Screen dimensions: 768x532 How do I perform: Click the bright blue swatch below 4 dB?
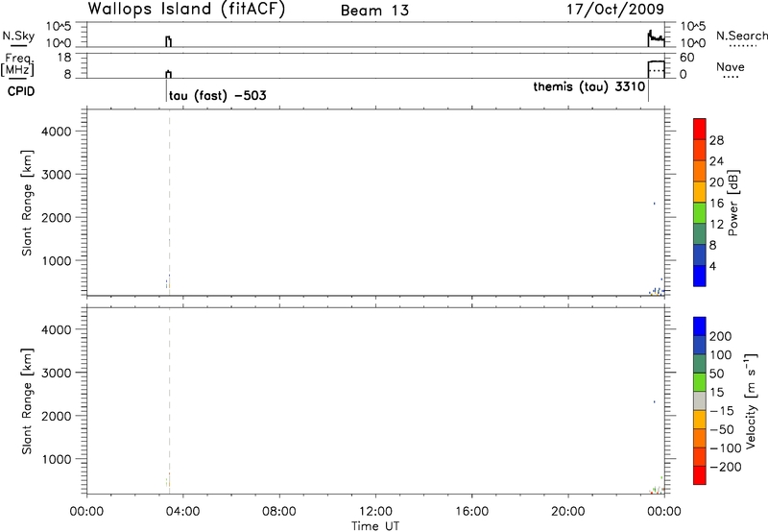pos(700,276)
